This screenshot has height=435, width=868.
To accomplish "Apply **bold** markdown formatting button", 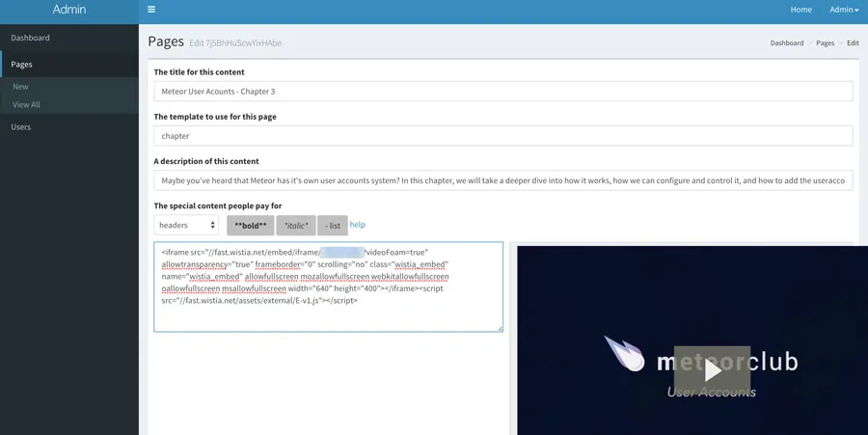I will click(250, 226).
